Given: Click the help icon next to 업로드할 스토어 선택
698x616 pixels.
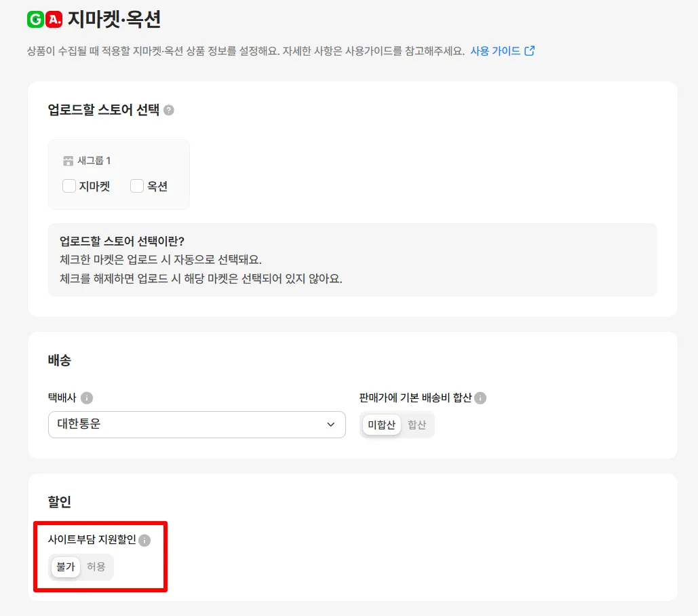Looking at the screenshot, I should point(169,110).
